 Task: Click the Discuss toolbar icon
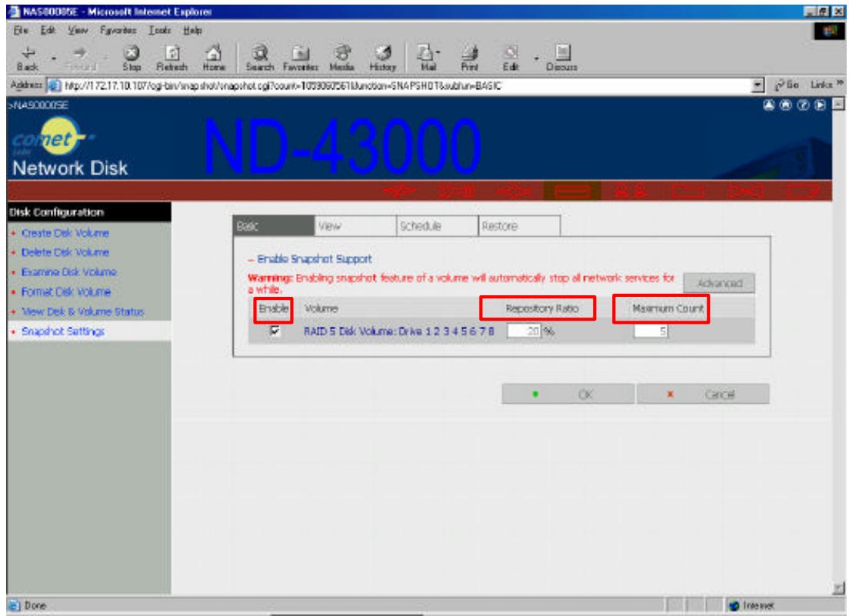tap(562, 58)
